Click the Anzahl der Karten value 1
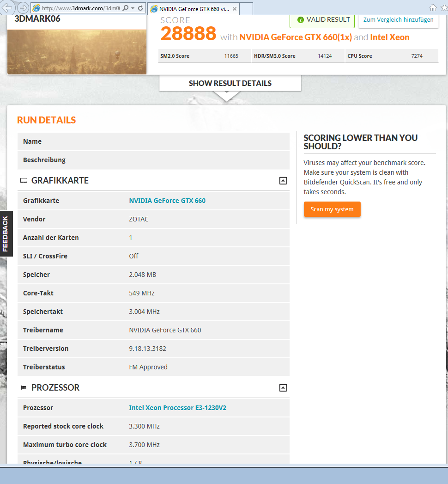This screenshot has width=448, height=484. point(131,238)
